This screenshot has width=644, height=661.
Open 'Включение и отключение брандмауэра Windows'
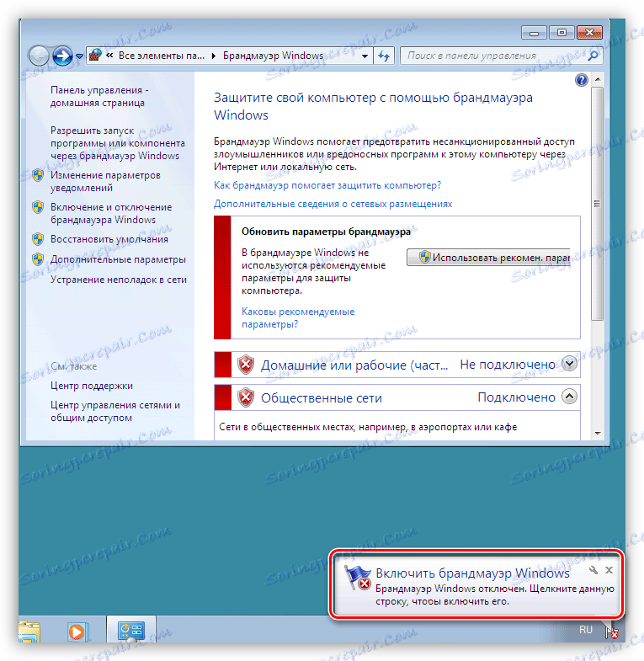coord(111,213)
